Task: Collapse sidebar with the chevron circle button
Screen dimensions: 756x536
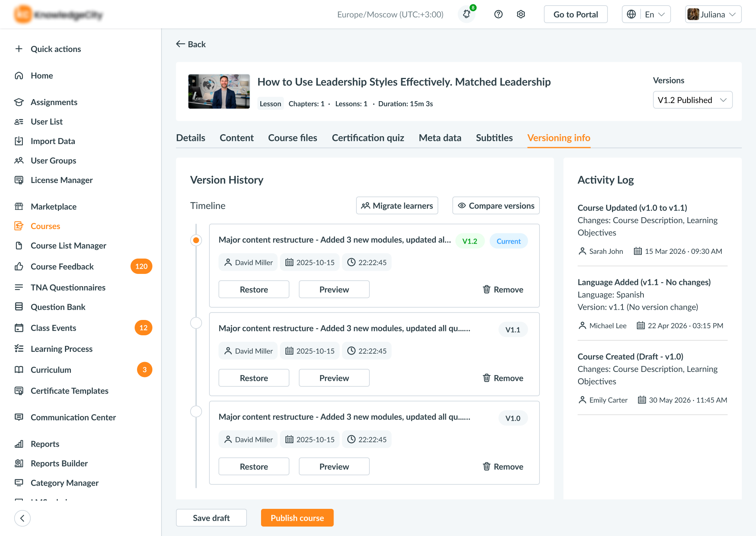Action: [22, 518]
